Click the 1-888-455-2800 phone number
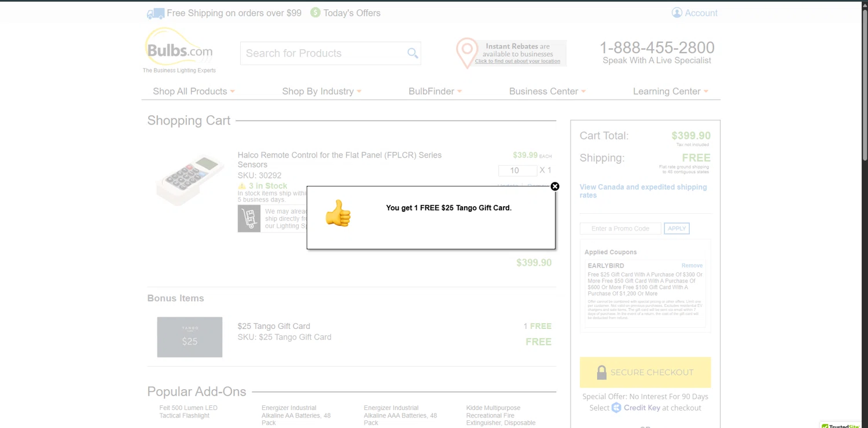The width and height of the screenshot is (868, 428). [x=657, y=47]
